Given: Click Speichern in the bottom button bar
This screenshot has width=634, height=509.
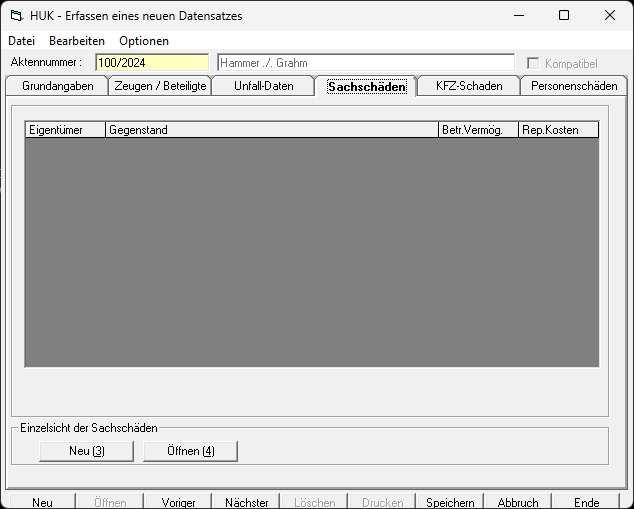Looking at the screenshot, I should [x=450, y=502].
